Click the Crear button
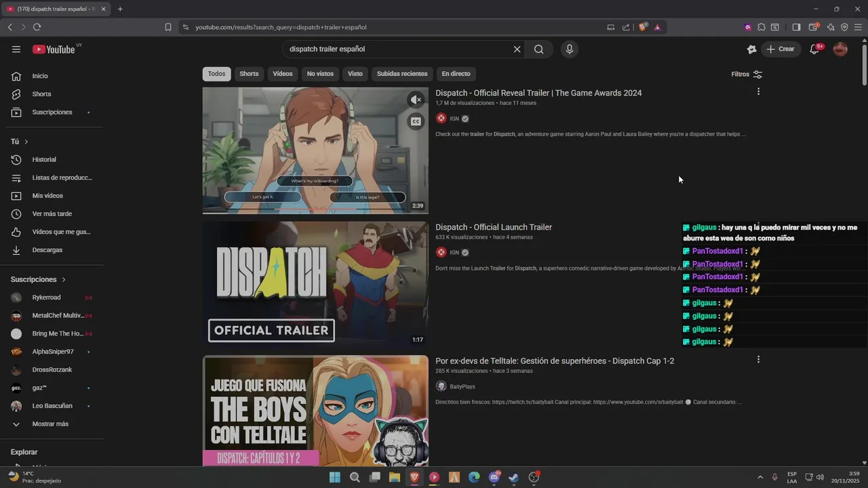The height and width of the screenshot is (488, 868). pos(781,49)
